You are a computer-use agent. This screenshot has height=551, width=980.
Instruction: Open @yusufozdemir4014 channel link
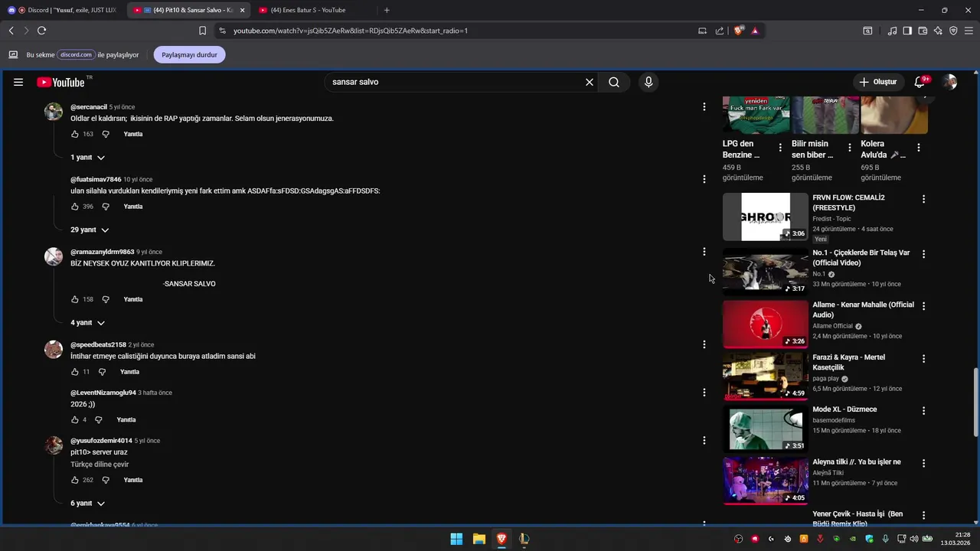coord(101,441)
